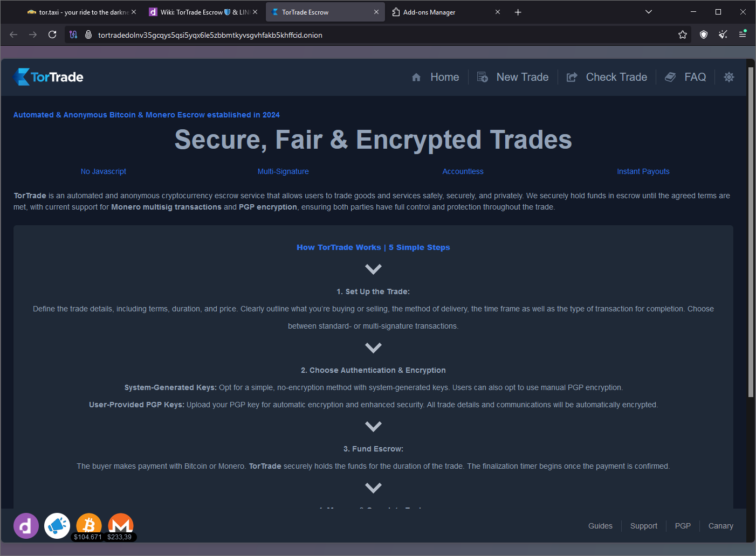Click 'How TorTrade Works | 5 Simple Steps' heading
Screen dimensions: 756x556
coord(373,247)
